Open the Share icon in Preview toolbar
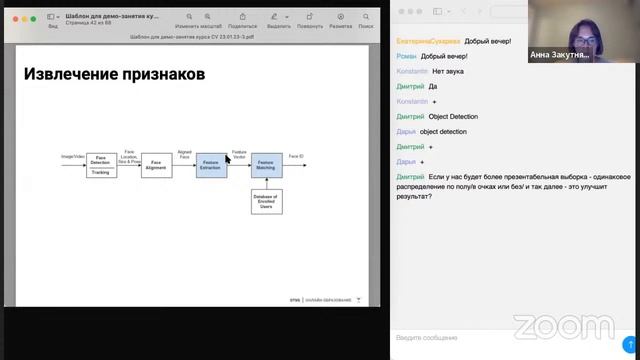This screenshot has width=640, height=360. [242, 17]
